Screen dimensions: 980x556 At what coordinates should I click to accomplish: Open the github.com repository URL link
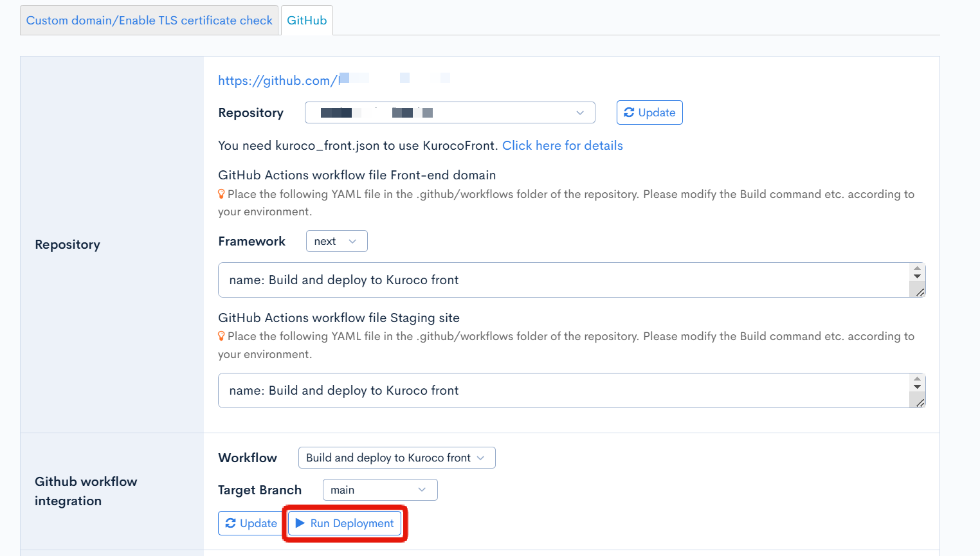coord(278,80)
